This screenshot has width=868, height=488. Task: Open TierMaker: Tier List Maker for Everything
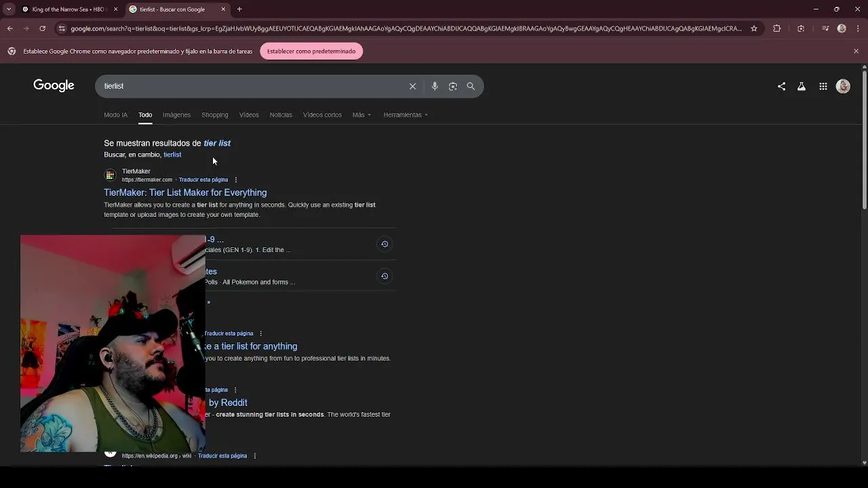click(185, 192)
